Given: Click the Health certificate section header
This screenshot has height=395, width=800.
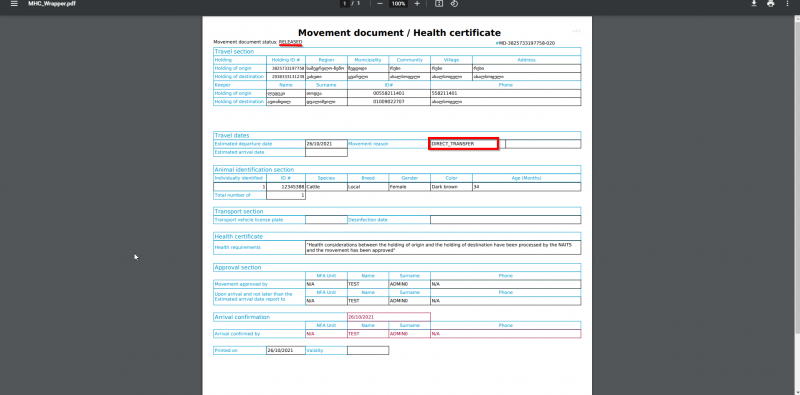Looking at the screenshot, I should pos(238,236).
